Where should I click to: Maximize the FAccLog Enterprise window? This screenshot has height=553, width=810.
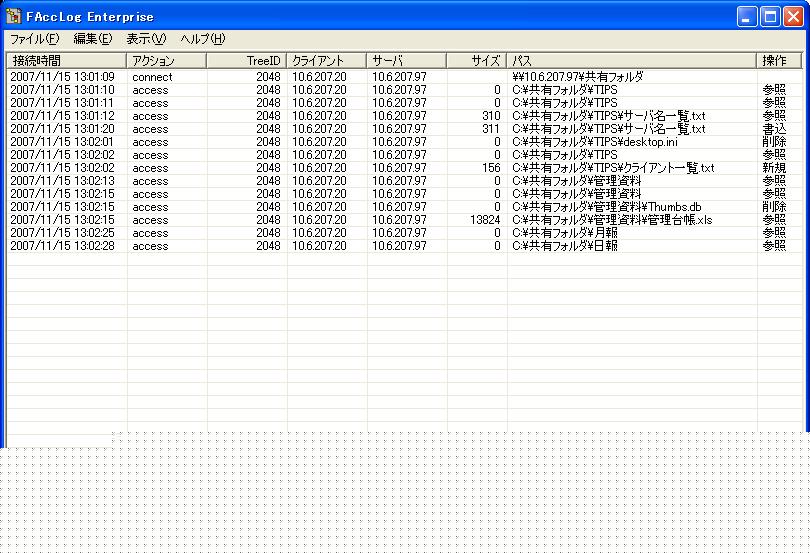click(771, 16)
